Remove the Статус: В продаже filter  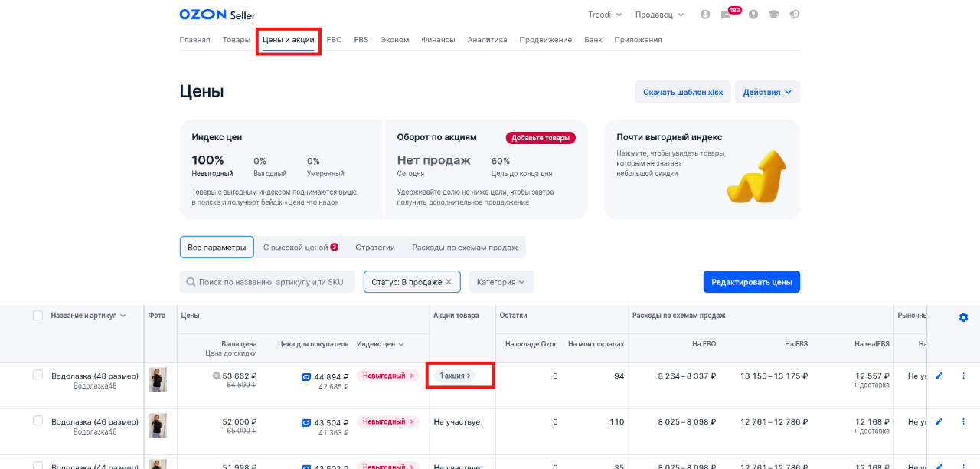click(x=449, y=282)
